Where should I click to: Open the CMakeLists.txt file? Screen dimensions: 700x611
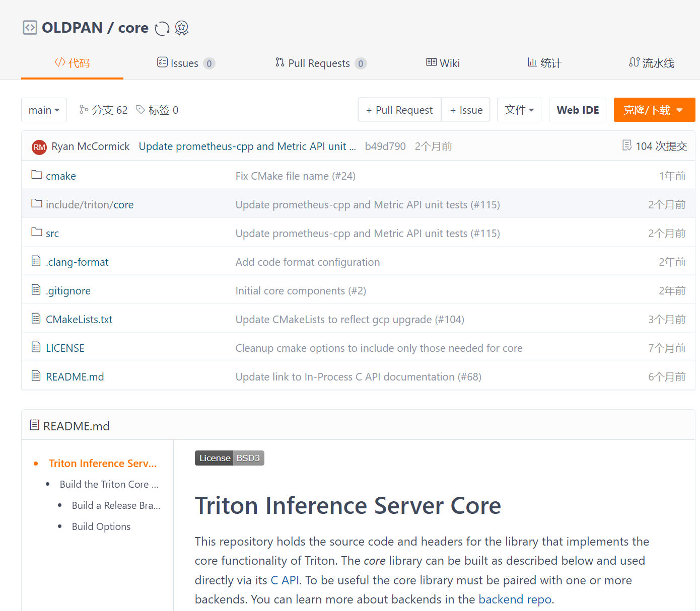(x=79, y=320)
